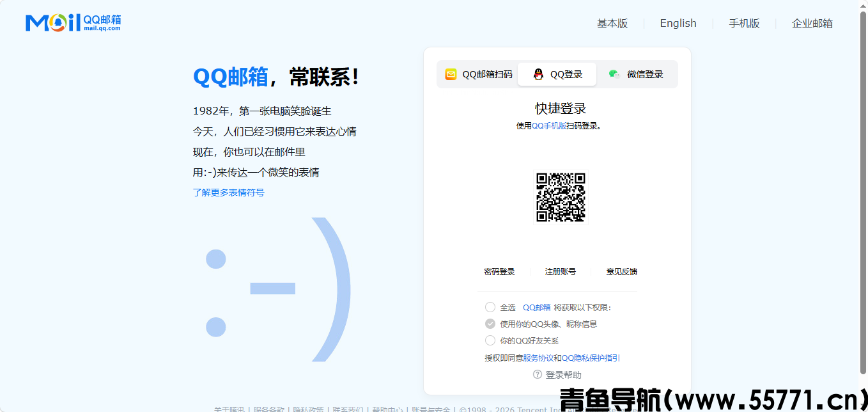Click the line 1982年，第一张电脑笑脸诞生
Viewport: 868px width, 412px height.
tap(262, 111)
